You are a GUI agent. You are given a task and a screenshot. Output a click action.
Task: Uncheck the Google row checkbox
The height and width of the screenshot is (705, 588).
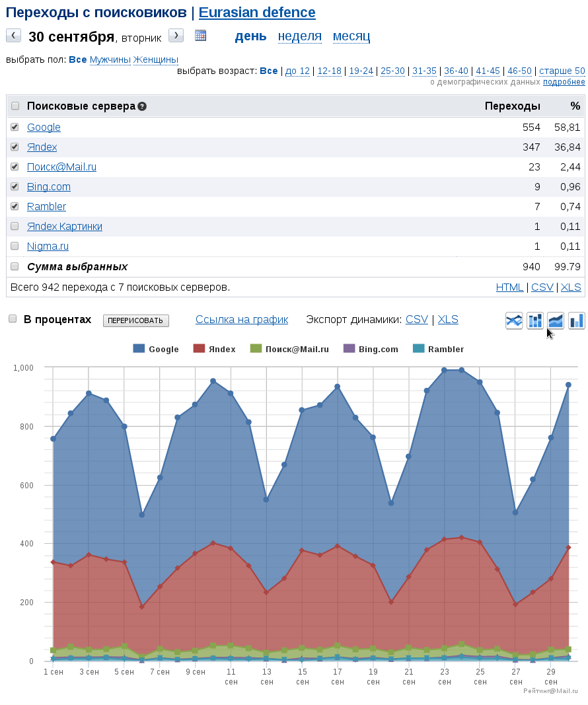[15, 128]
